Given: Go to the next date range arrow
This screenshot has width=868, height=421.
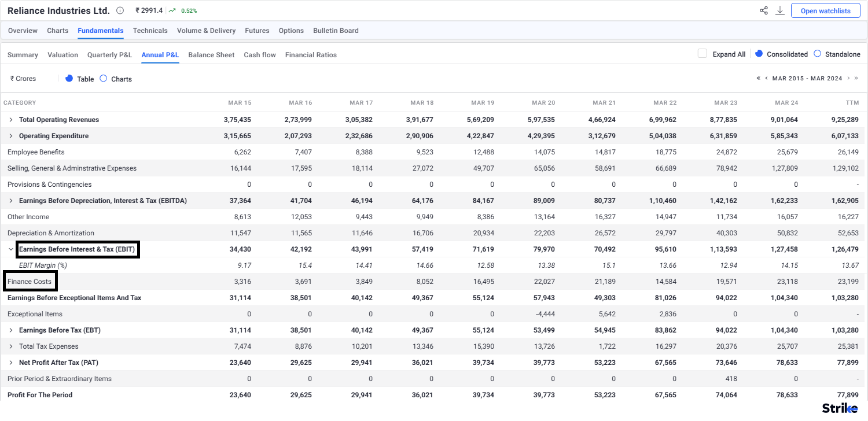Looking at the screenshot, I should pyautogui.click(x=848, y=78).
